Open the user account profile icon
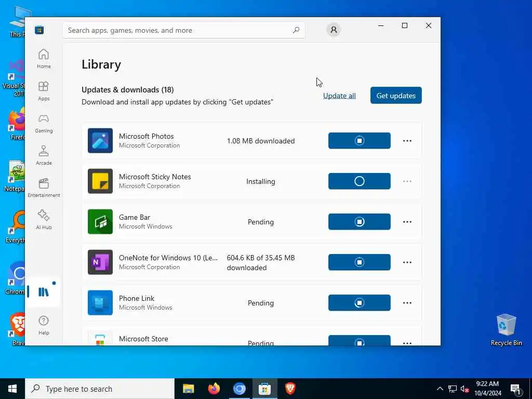Viewport: 532px width, 399px height. [x=334, y=30]
